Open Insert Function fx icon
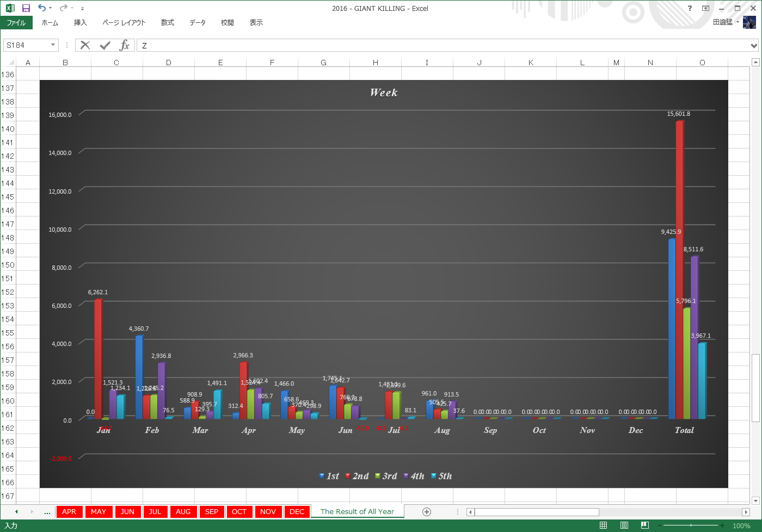762x532 pixels. point(125,45)
